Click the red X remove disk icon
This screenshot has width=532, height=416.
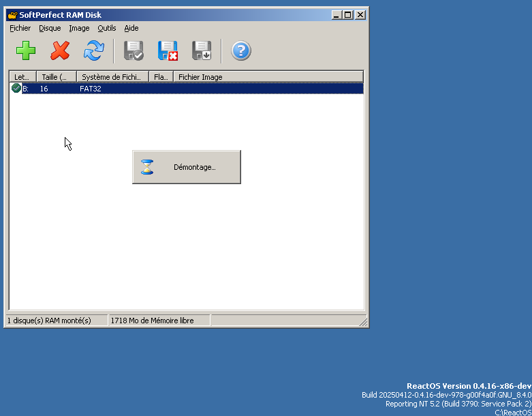tap(60, 50)
